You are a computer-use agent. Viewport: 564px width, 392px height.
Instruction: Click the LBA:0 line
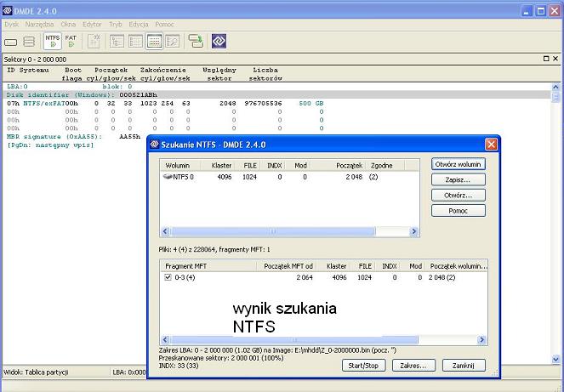17,87
